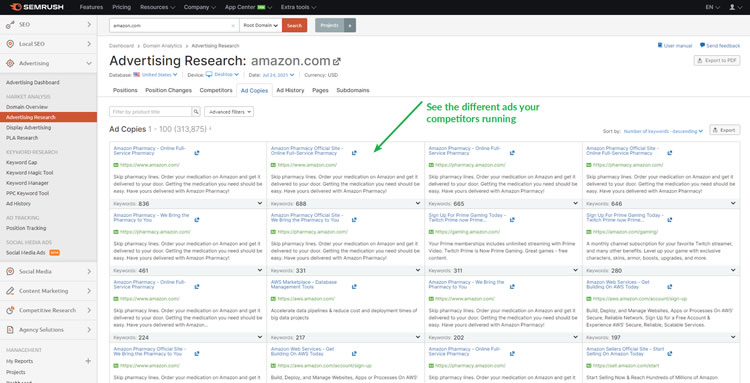Click the SEO key icon in sidebar
The height and width of the screenshot is (383, 750).
click(x=10, y=24)
